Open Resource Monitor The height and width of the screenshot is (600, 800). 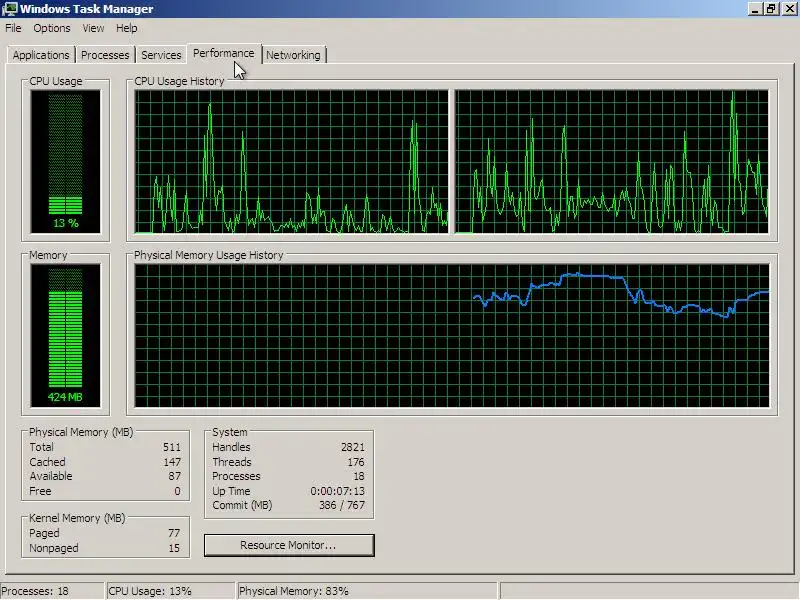click(289, 545)
